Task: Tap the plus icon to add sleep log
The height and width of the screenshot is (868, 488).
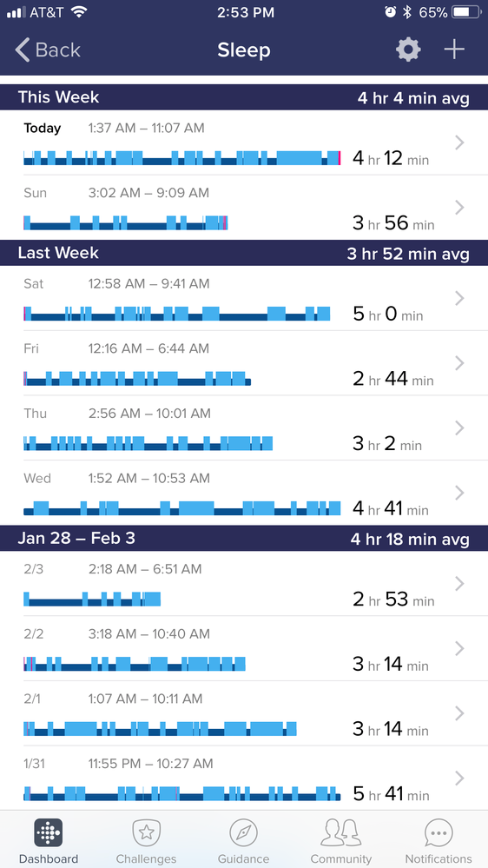Action: click(x=454, y=50)
